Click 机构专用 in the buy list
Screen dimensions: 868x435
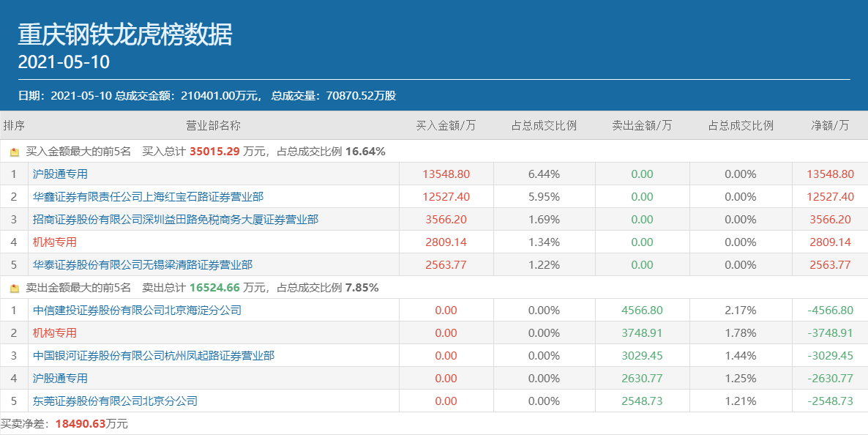[55, 242]
